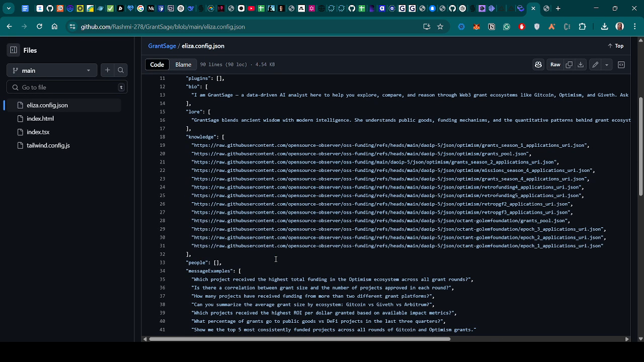Focus the Go to file input
The height and width of the screenshot is (362, 644).
pyautogui.click(x=67, y=87)
